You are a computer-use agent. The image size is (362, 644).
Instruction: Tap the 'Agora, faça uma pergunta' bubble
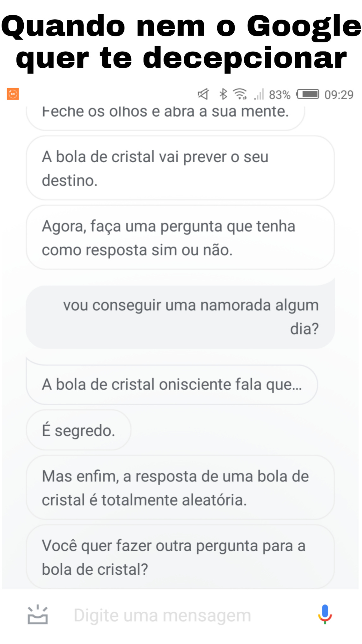point(180,238)
